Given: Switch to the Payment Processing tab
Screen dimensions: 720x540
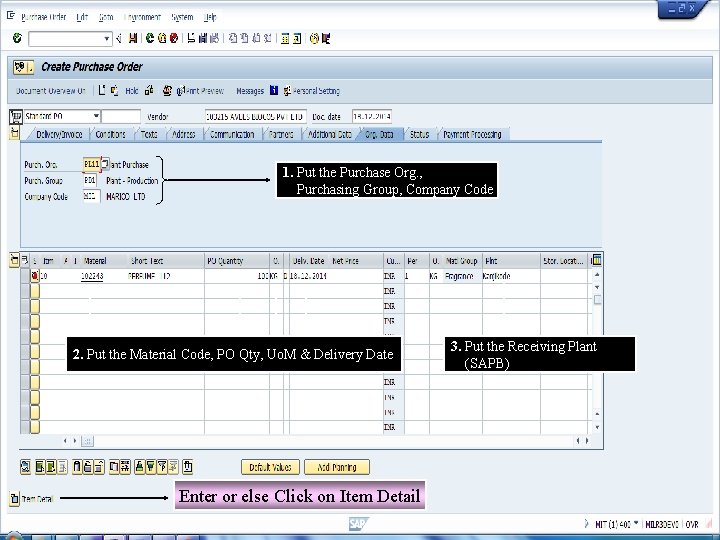Looking at the screenshot, I should tap(472, 134).
